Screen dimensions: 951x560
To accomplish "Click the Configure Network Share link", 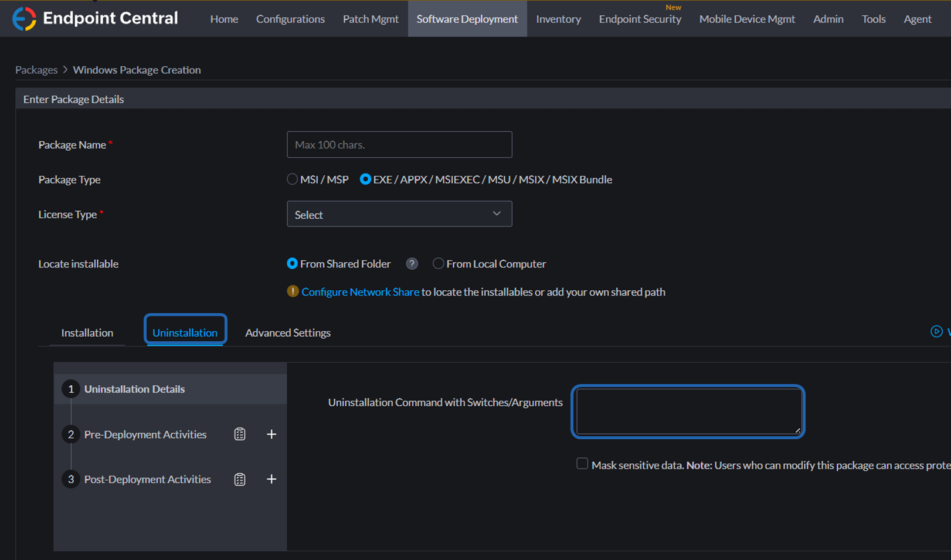I will click(360, 291).
